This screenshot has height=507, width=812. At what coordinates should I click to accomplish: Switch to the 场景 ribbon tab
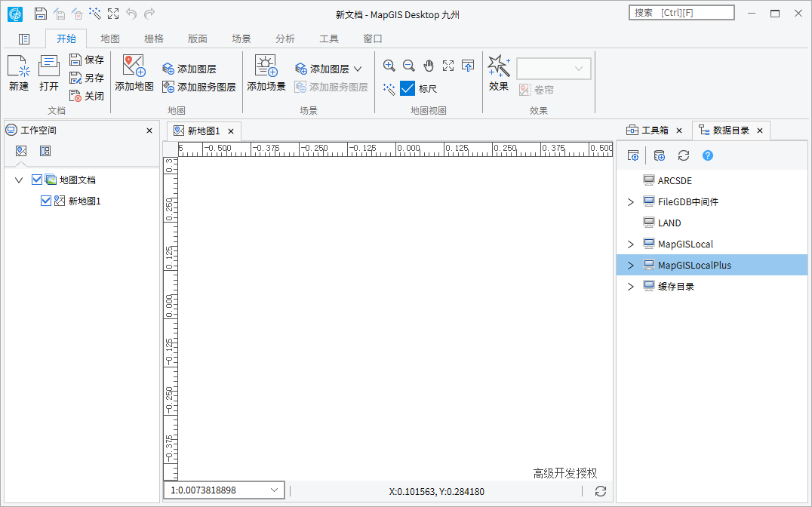pyautogui.click(x=241, y=38)
